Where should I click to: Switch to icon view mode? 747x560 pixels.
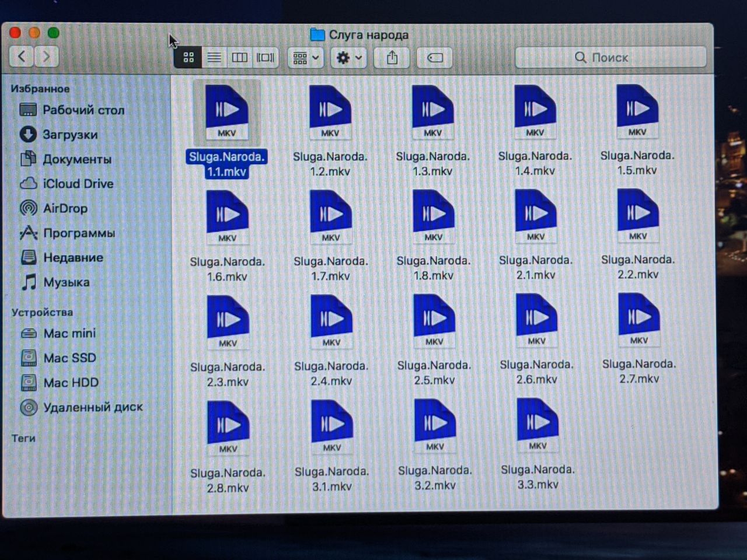tap(188, 57)
